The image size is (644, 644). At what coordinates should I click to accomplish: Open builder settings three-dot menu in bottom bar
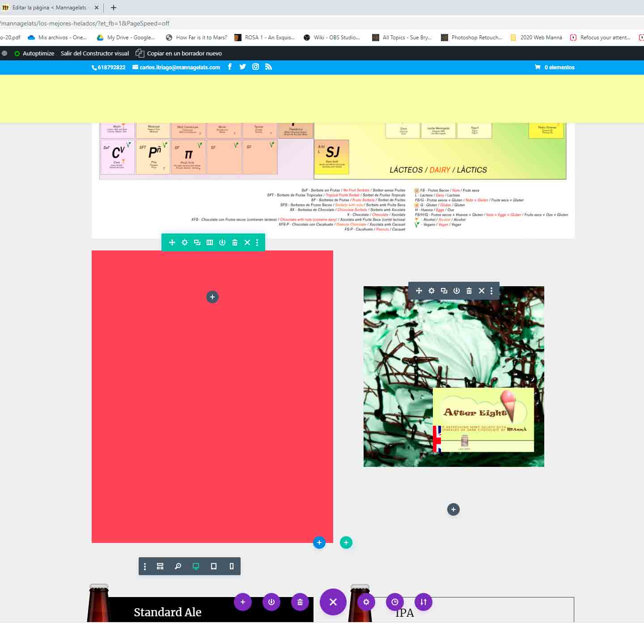[145, 566]
